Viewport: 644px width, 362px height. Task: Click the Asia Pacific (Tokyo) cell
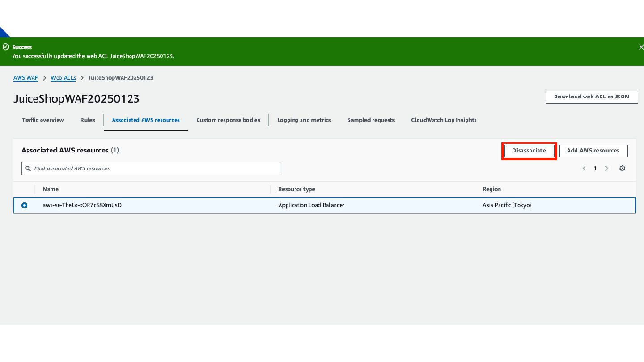[x=507, y=206]
